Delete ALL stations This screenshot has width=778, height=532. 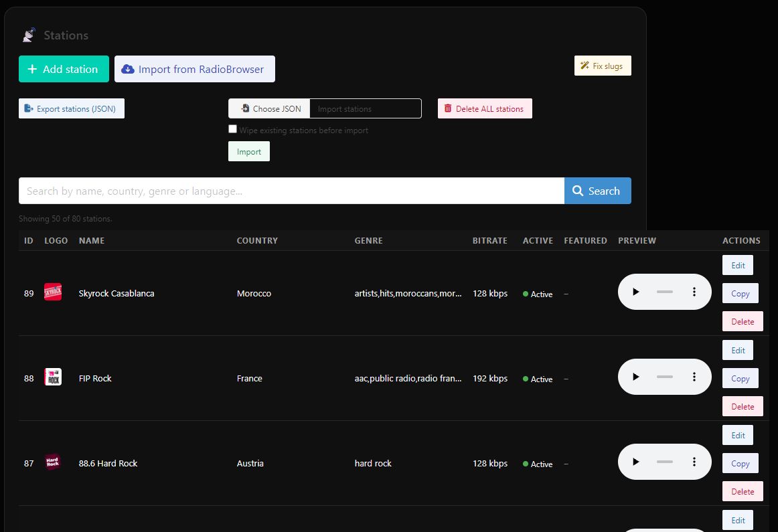coord(485,108)
